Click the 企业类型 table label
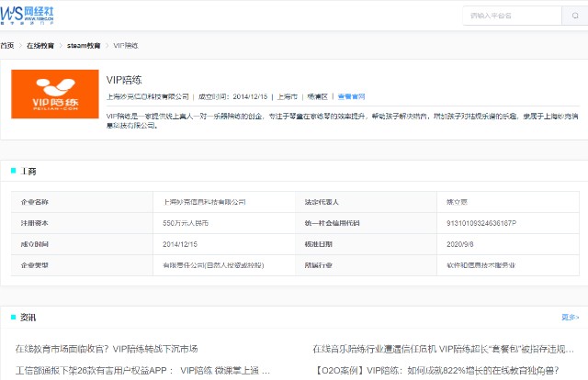This screenshot has width=588, height=380. point(35,265)
